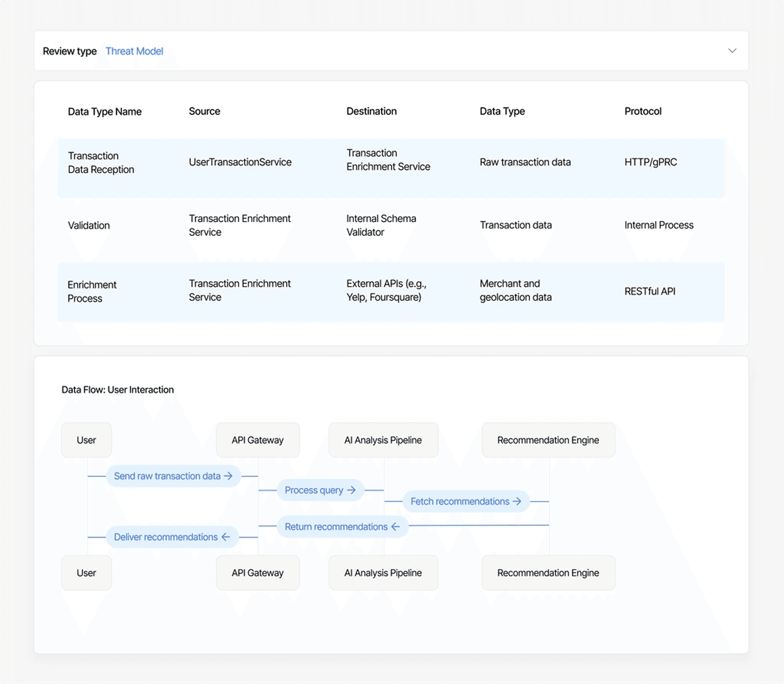Click the Destination column header
Viewport: 784px width, 684px height.
371,111
